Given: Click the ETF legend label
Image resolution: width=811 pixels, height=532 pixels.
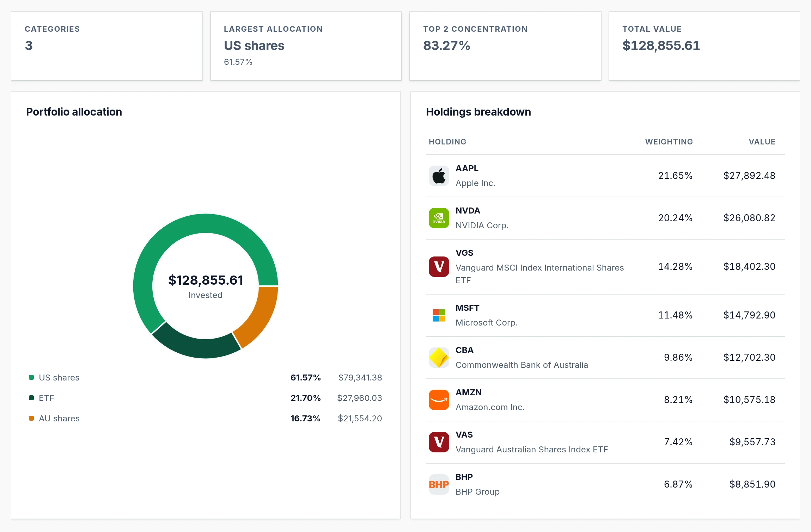Looking at the screenshot, I should pos(47,398).
